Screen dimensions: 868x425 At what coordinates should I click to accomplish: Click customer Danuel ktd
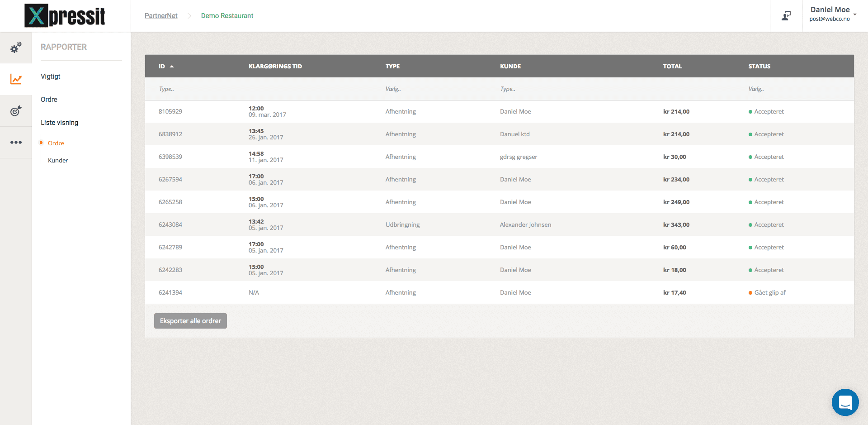515,134
